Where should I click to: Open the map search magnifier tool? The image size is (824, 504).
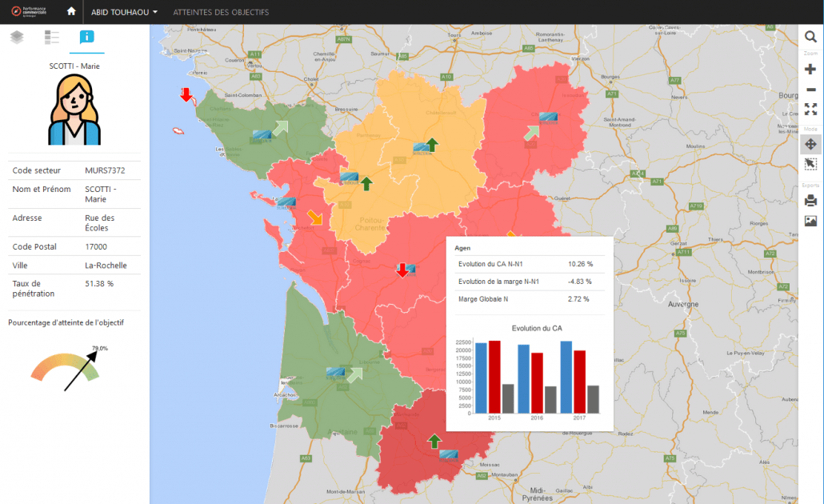click(810, 37)
